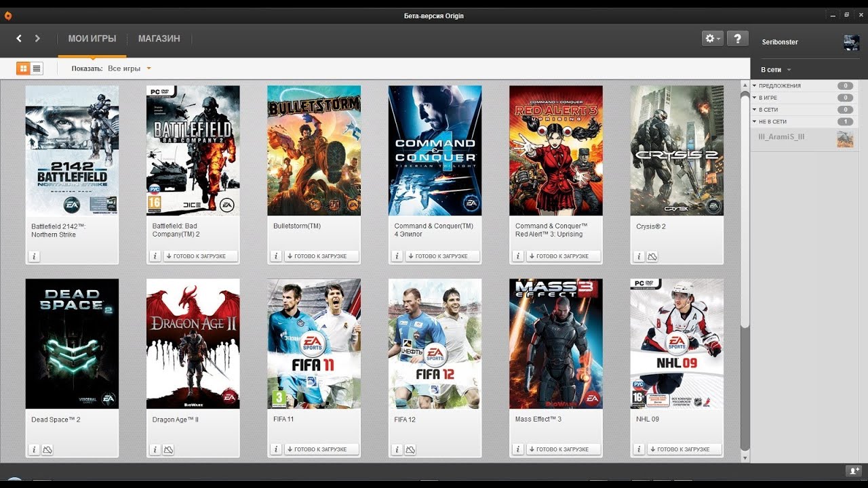
Task: Open the 'В сети' status dropdown
Action: pos(776,70)
